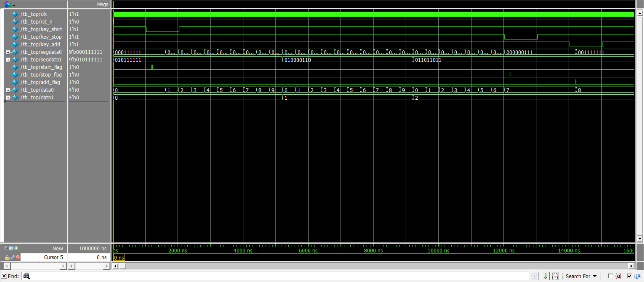Click the signal icon of /tb_top/start_flag
Viewport: 644px width, 282px height.
(x=15, y=67)
